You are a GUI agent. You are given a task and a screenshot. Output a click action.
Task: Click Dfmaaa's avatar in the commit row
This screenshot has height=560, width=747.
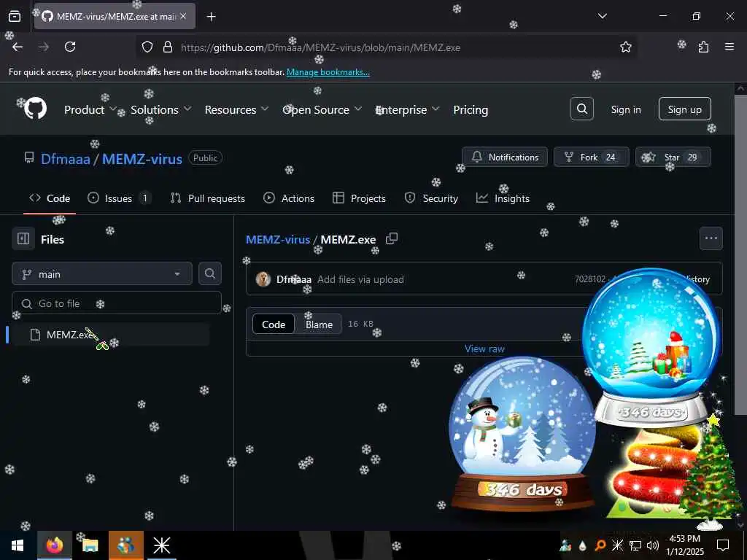coord(263,279)
